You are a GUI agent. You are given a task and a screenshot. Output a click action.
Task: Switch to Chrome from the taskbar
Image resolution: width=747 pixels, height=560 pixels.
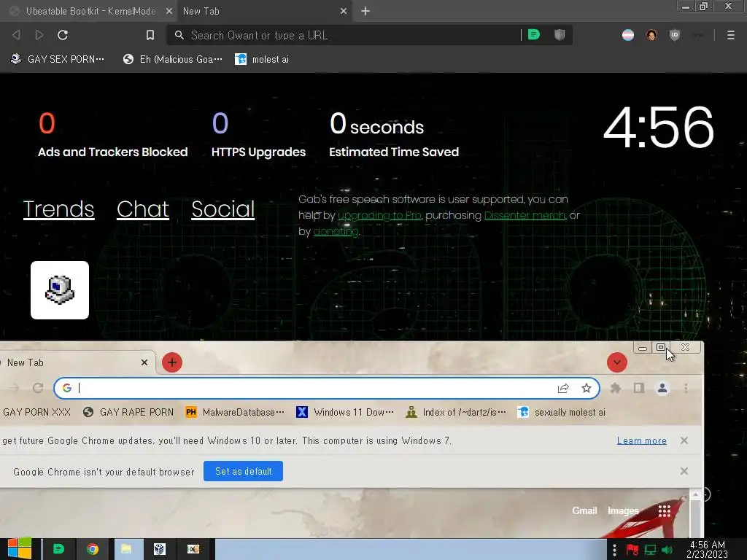point(93,549)
